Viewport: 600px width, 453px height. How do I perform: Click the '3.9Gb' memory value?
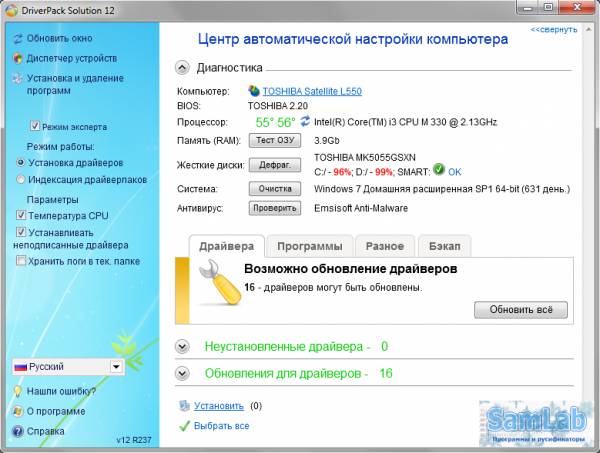click(x=327, y=141)
